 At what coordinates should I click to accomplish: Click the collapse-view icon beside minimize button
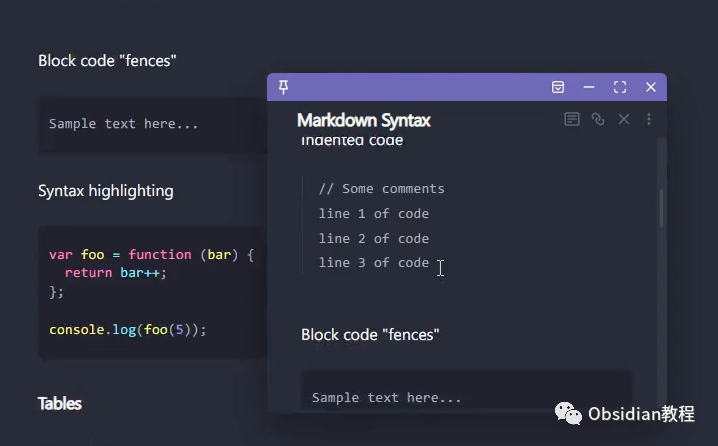[x=558, y=87]
